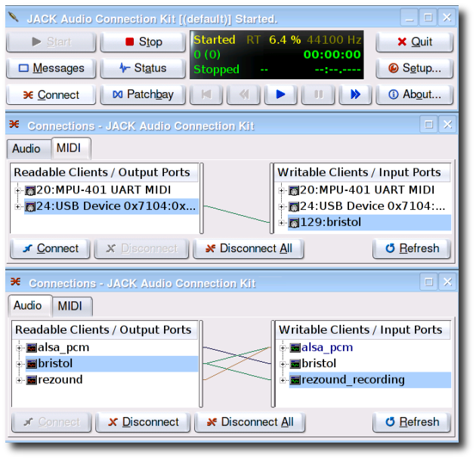Expand 24:USB Device output client
The width and height of the screenshot is (476, 460).
point(18,207)
